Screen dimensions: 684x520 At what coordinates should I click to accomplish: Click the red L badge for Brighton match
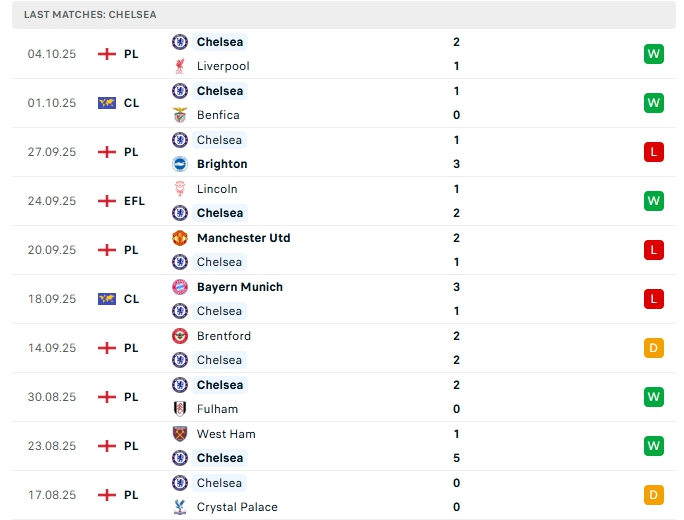[654, 152]
